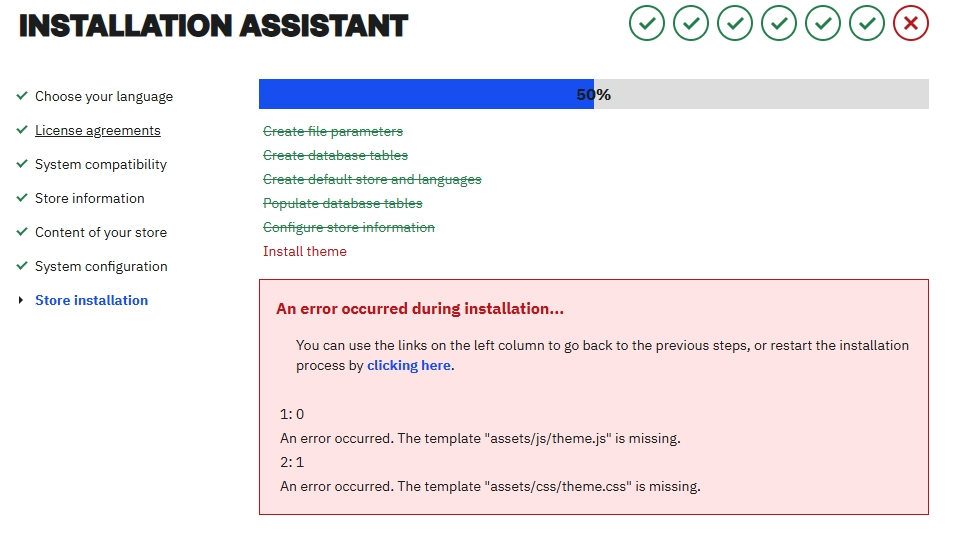Go back to System configuration step
964x547 pixels.
pyautogui.click(x=101, y=266)
